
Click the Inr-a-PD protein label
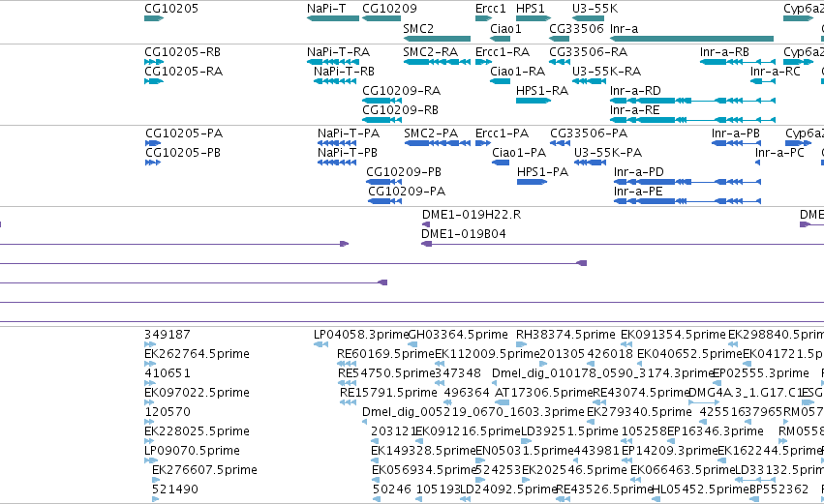tap(638, 172)
